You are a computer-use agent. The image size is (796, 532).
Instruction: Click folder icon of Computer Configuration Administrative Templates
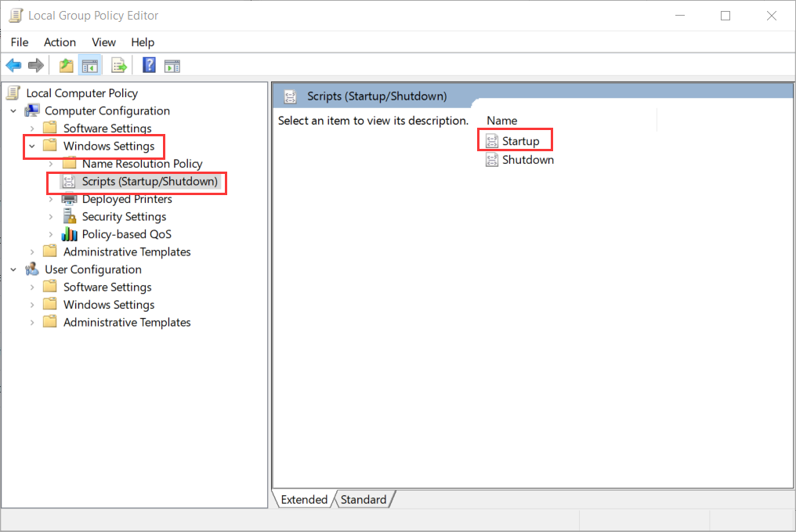pyautogui.click(x=50, y=252)
